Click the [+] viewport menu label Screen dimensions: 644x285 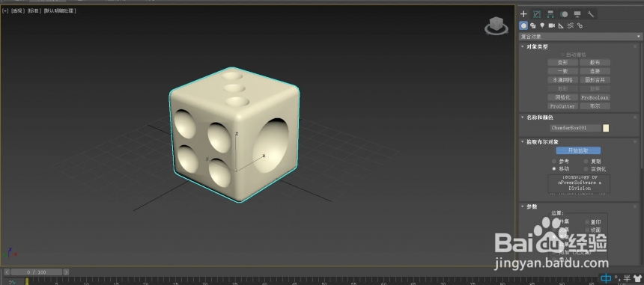coord(5,10)
